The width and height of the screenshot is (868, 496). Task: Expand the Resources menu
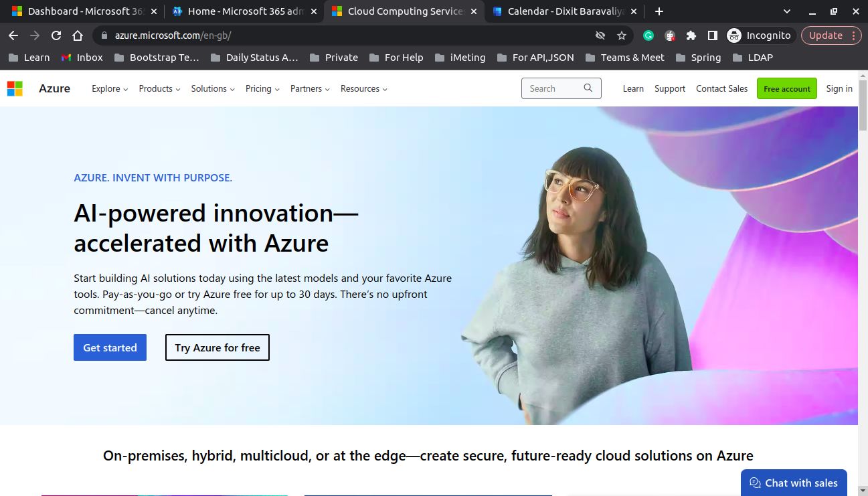coord(364,88)
